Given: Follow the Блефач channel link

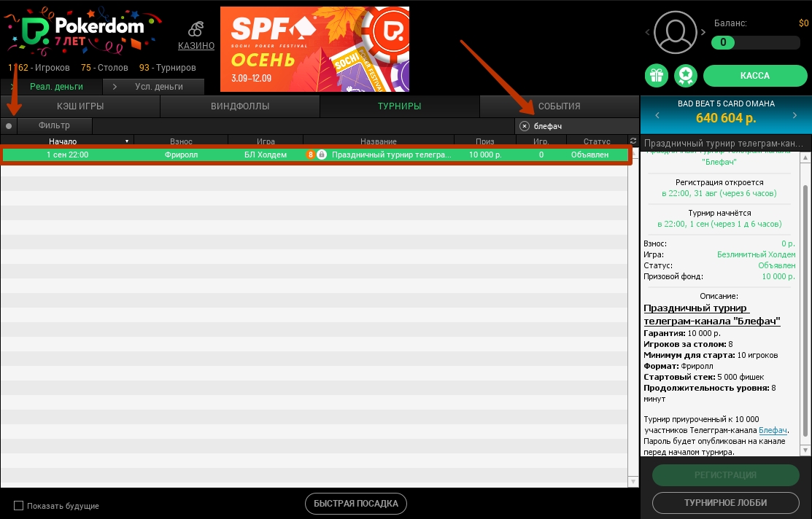Looking at the screenshot, I should pyautogui.click(x=773, y=431).
